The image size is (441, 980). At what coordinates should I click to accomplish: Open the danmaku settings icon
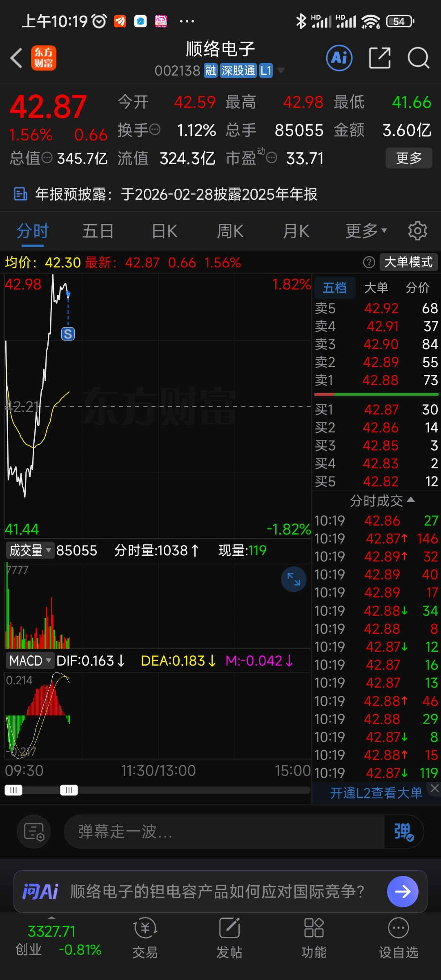point(34,831)
